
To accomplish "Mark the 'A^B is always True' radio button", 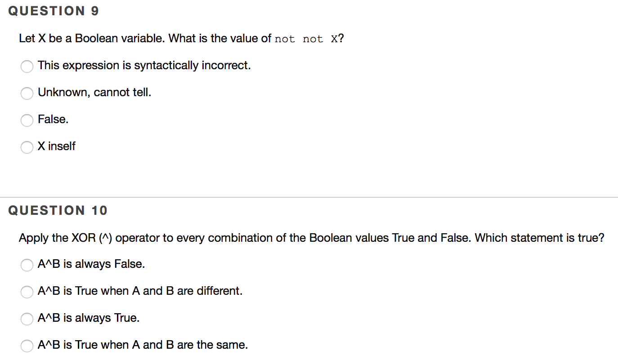I will point(27,319).
